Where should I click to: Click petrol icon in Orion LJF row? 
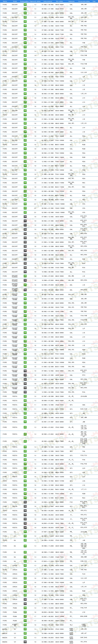tap(25, 582)
